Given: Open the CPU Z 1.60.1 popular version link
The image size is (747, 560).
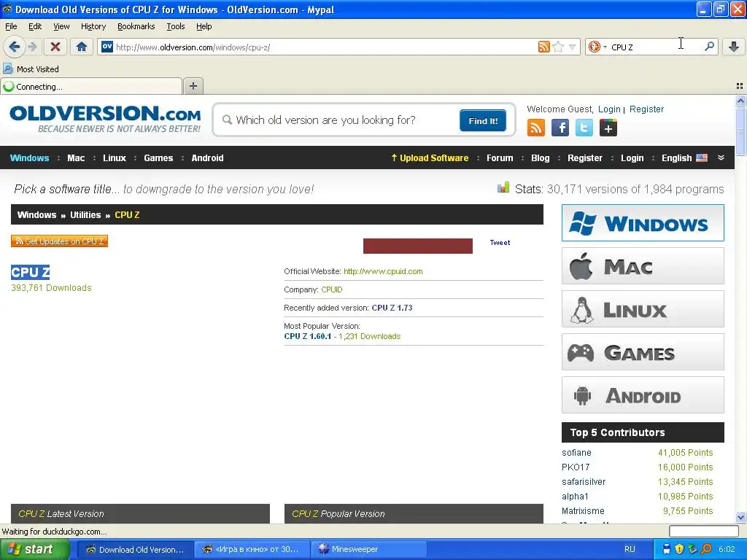Looking at the screenshot, I should click(307, 336).
